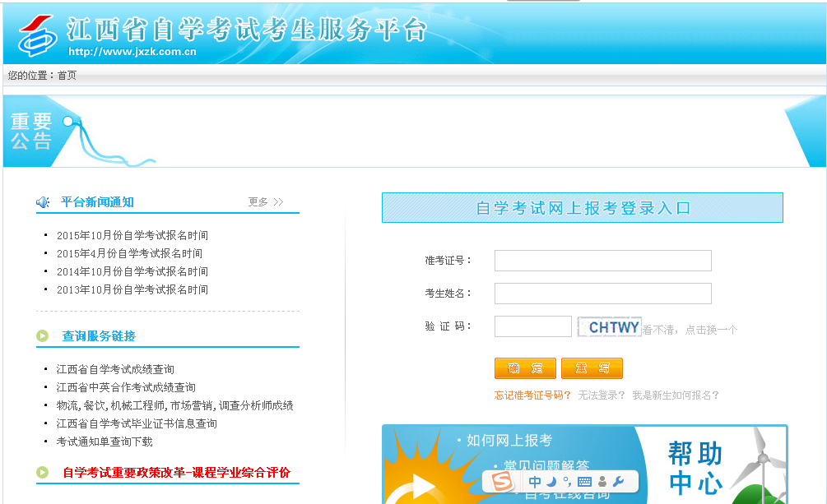This screenshot has height=504, width=827.
Task: Click the 考生姓名 input field
Action: click(x=603, y=294)
